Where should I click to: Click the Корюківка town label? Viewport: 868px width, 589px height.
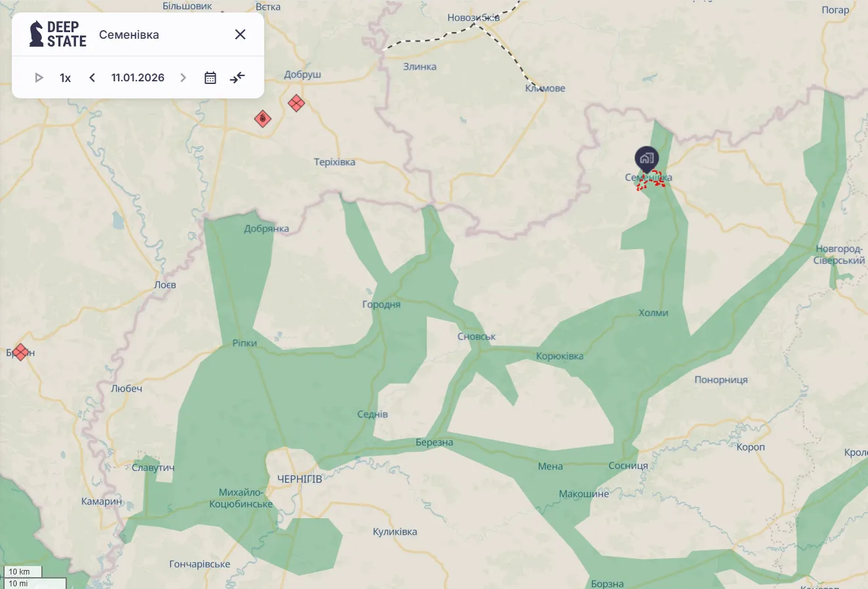click(x=559, y=356)
